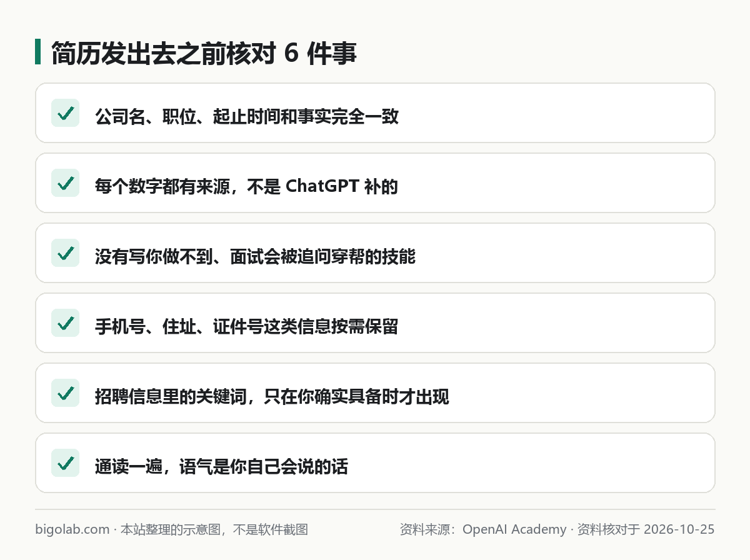Toggle checkbox for 招聘信息里的关键词 item
This screenshot has height=560, width=750.
tap(65, 393)
